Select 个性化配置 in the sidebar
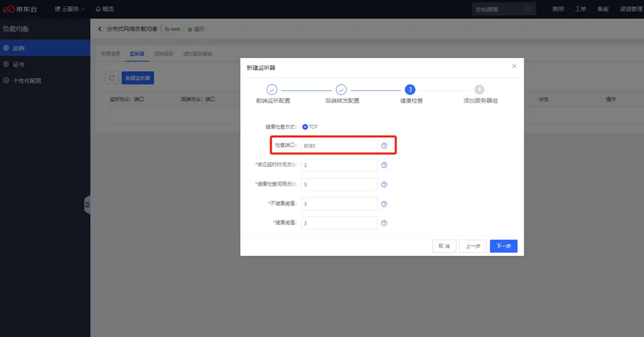Viewport: 644px width, 337px height. pos(45,80)
